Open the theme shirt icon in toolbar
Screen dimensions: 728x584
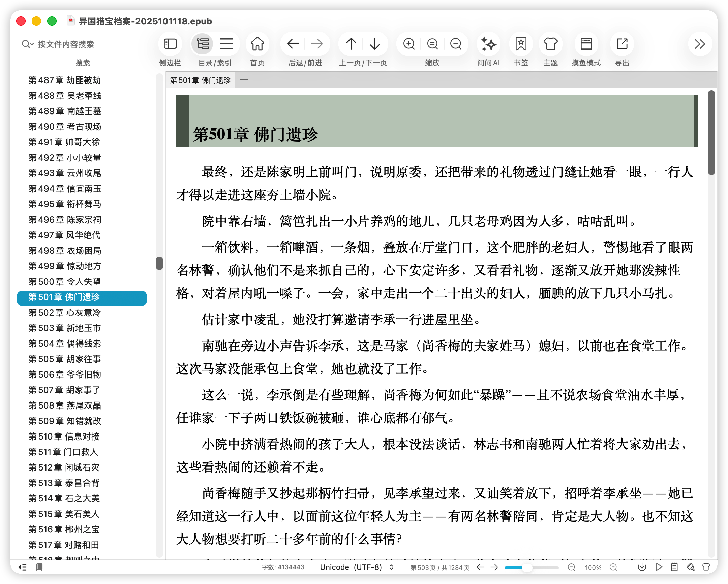(x=550, y=44)
